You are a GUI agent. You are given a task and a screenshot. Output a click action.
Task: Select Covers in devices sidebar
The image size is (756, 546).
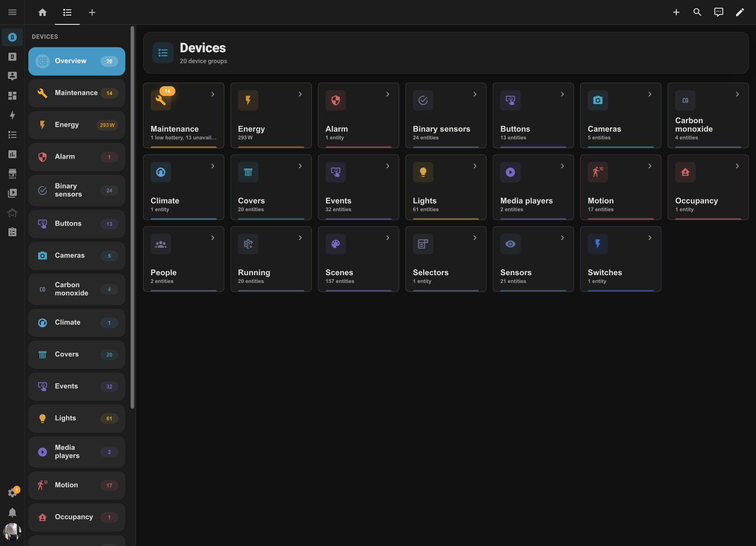click(77, 355)
